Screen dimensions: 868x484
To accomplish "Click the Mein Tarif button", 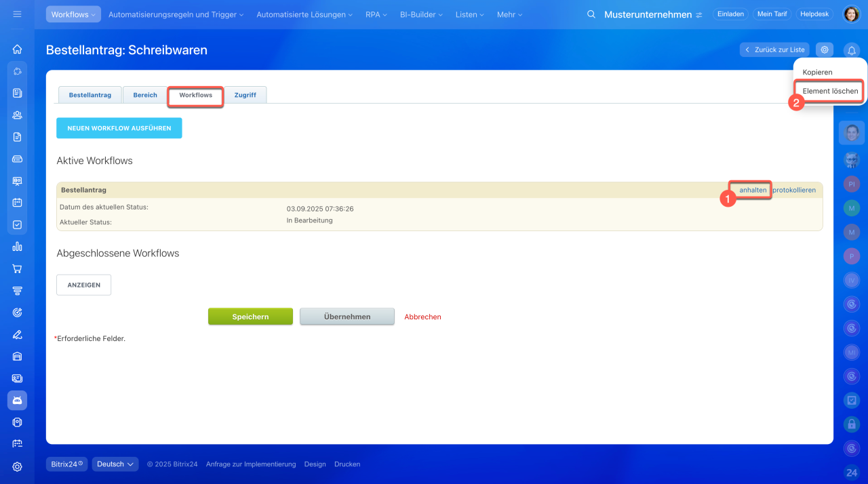I will click(x=772, y=14).
